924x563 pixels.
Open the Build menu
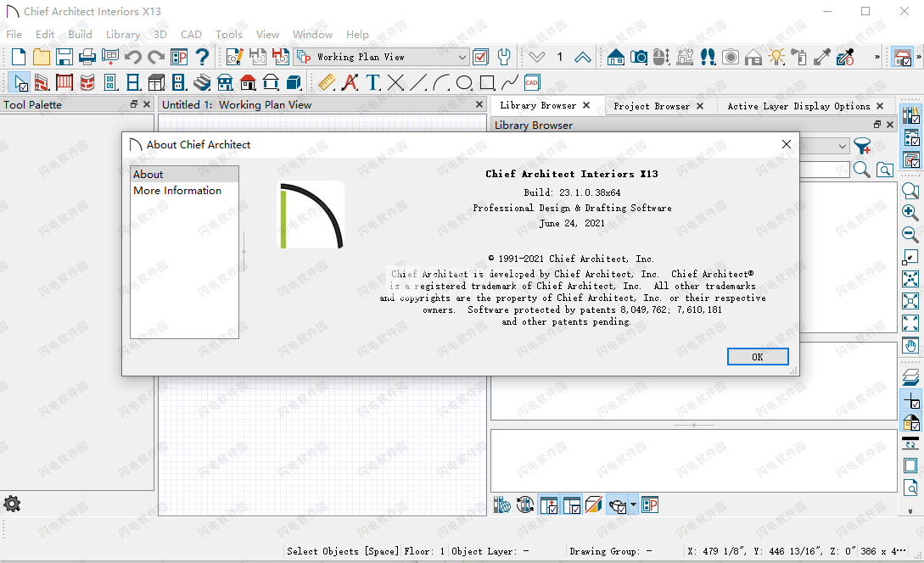tap(80, 35)
